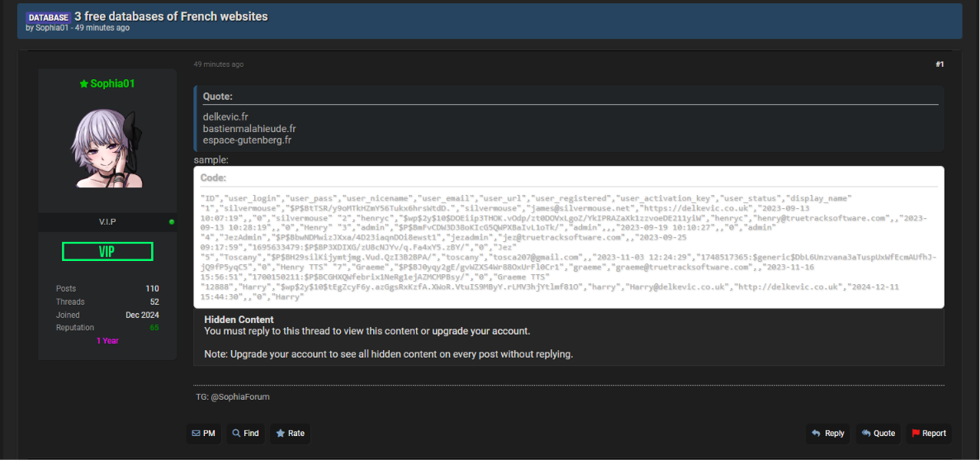Click the Quote double-arrow icon
Screen dimensions: 980x460
pos(866,433)
